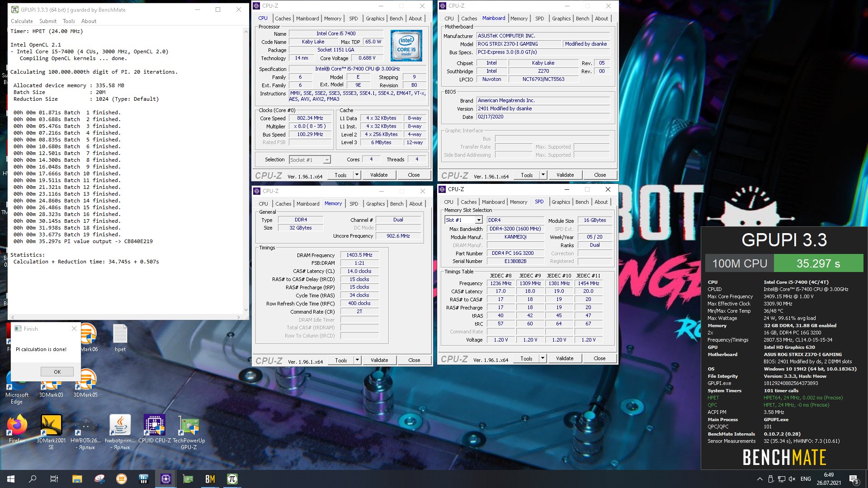
Task: Open Firefox desktop shortcut
Action: tap(17, 428)
